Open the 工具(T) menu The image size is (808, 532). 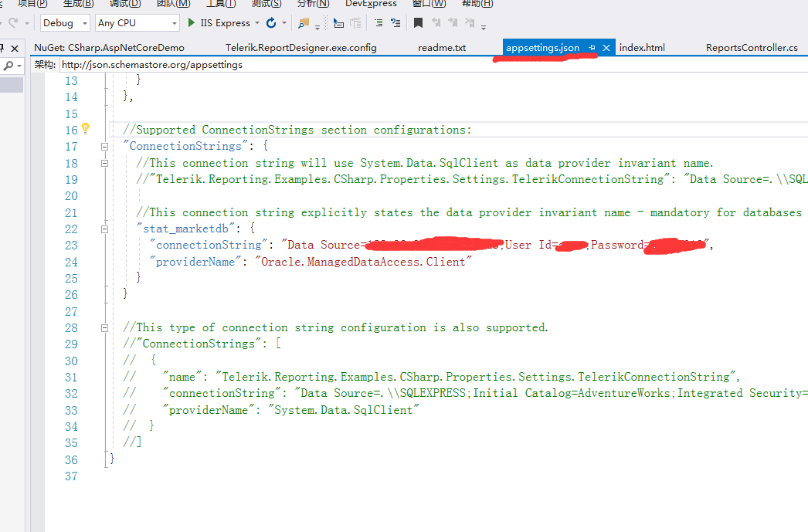tap(221, 4)
